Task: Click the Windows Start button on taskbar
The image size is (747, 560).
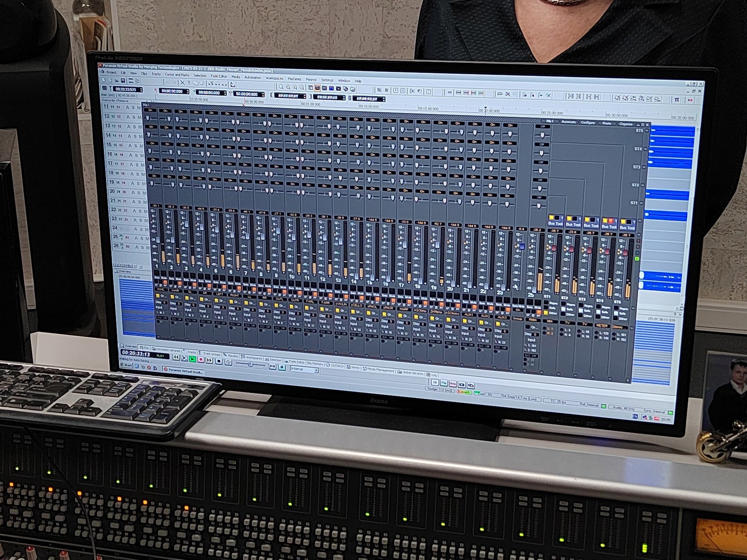Action: (126, 365)
